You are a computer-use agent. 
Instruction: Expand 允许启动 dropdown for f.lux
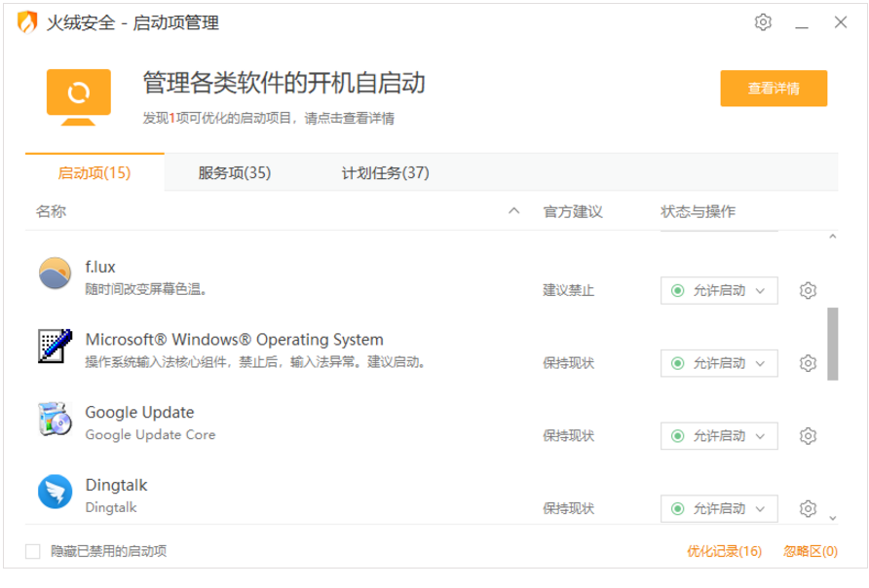click(x=719, y=290)
